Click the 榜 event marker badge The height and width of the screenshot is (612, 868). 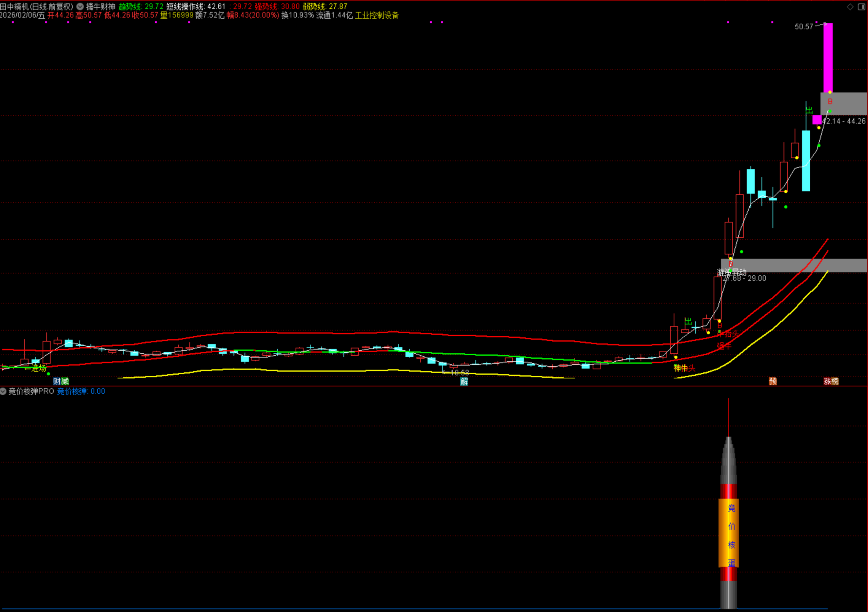(x=835, y=381)
